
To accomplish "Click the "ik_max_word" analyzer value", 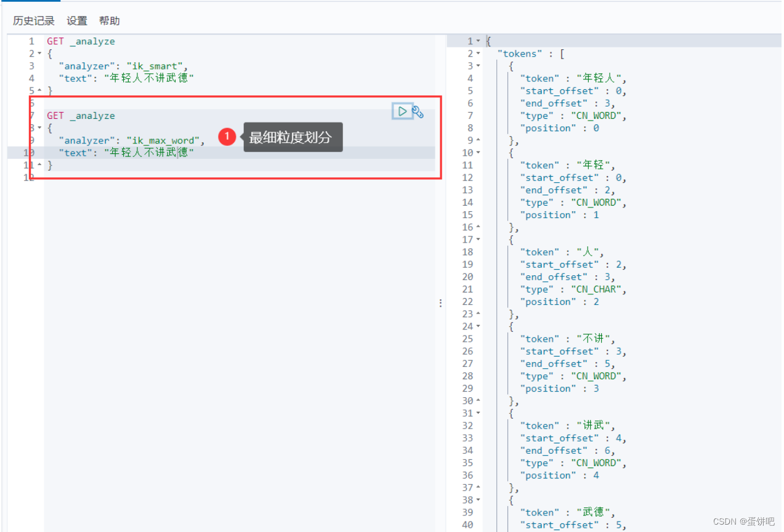I will pyautogui.click(x=164, y=140).
